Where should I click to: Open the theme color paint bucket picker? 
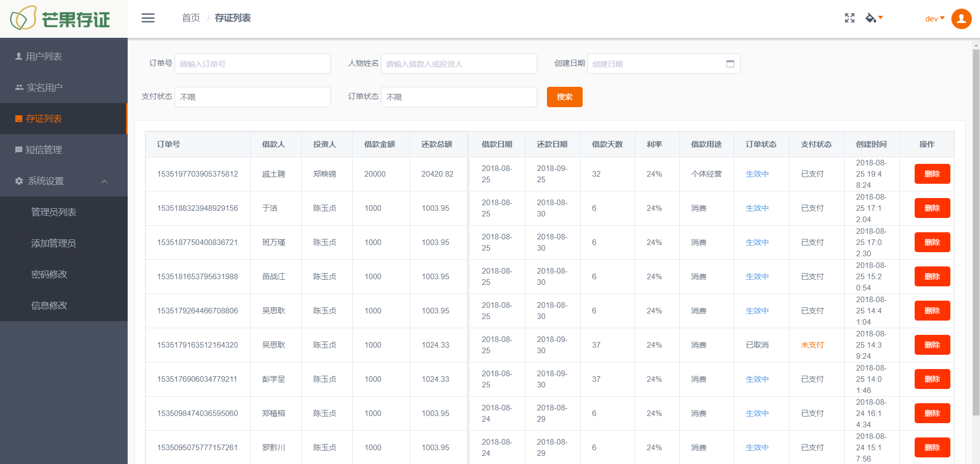click(873, 18)
